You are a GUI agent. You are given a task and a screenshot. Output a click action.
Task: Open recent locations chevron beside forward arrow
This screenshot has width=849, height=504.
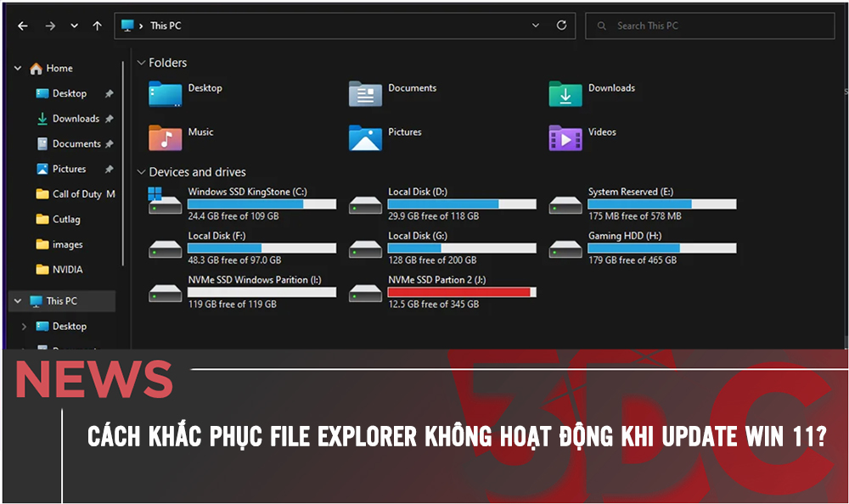click(x=74, y=25)
